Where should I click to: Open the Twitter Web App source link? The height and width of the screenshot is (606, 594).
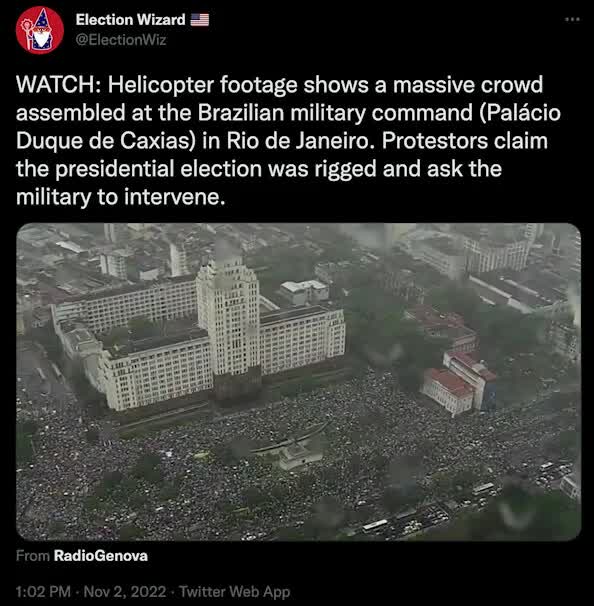235,592
